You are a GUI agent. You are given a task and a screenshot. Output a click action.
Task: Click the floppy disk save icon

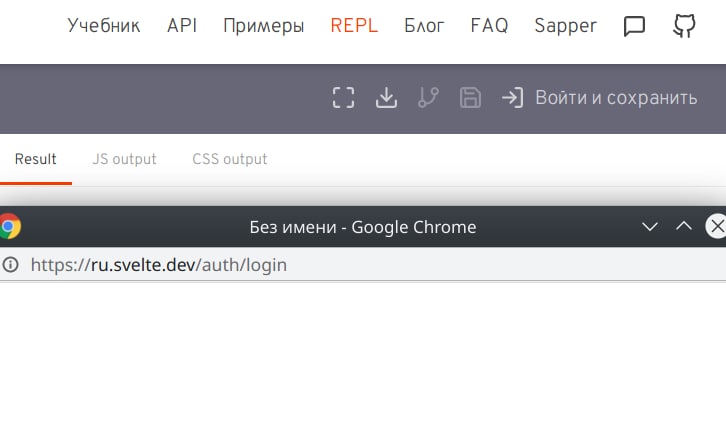click(x=470, y=98)
